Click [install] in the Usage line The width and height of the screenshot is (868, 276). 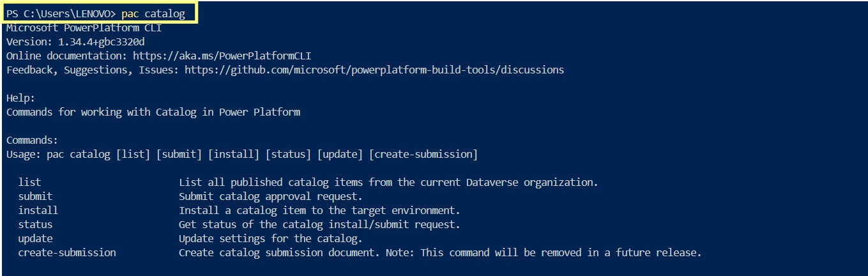pyautogui.click(x=234, y=154)
